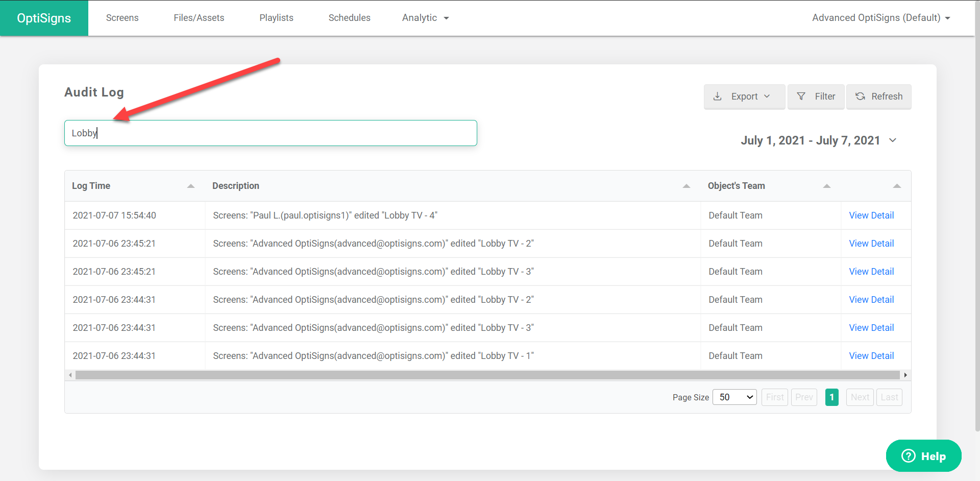The height and width of the screenshot is (481, 980).
Task: Open Advanced OptiSigns account dropdown
Action: click(x=881, y=18)
